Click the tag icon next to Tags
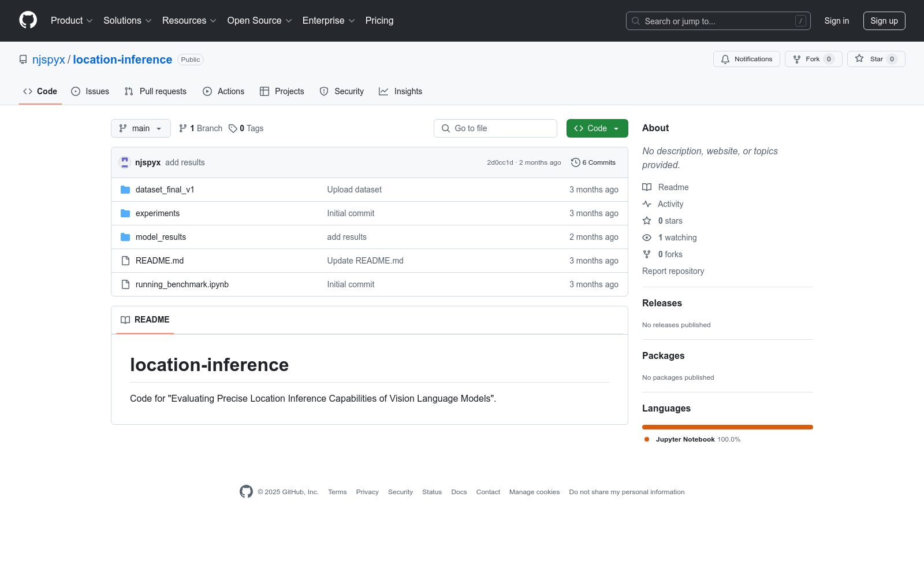Screen dimensions: 924x578 tap(233, 128)
